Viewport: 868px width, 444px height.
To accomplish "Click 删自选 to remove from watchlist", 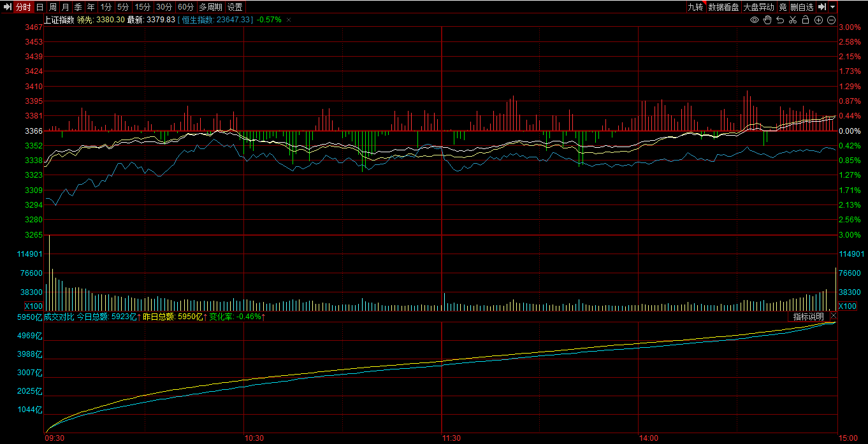I will point(802,7).
